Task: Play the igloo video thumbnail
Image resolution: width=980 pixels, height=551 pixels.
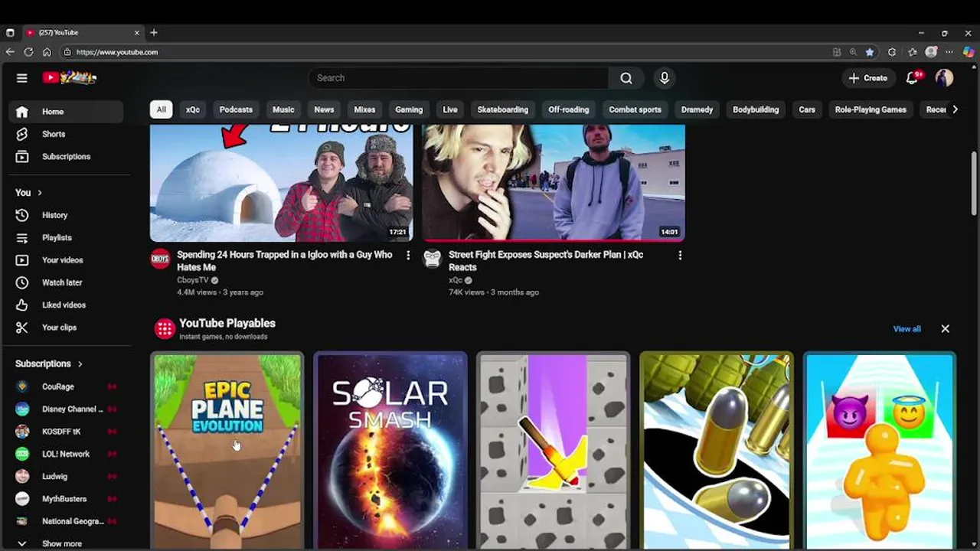Action: 281,183
